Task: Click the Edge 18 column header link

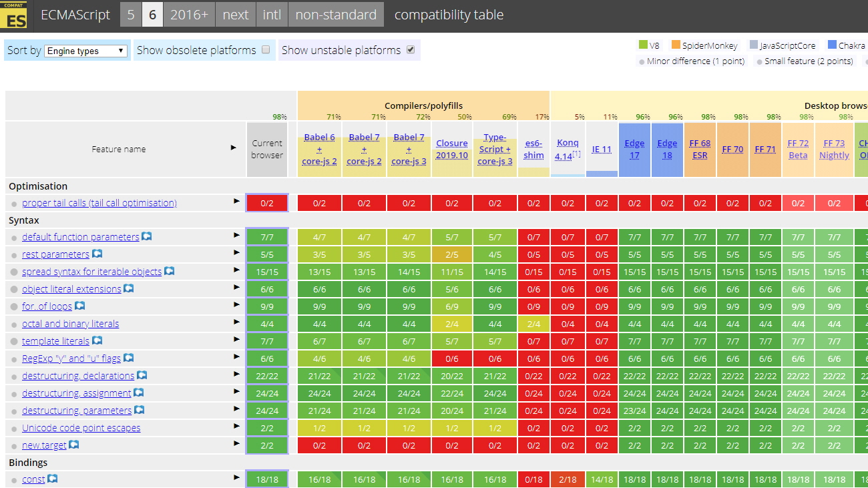Action: tap(667, 150)
